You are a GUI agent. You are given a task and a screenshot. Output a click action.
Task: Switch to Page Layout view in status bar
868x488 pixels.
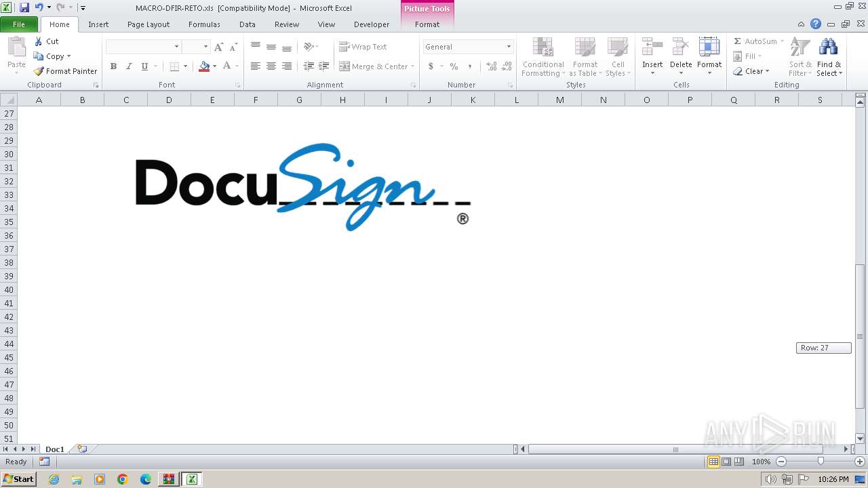[x=726, y=462]
